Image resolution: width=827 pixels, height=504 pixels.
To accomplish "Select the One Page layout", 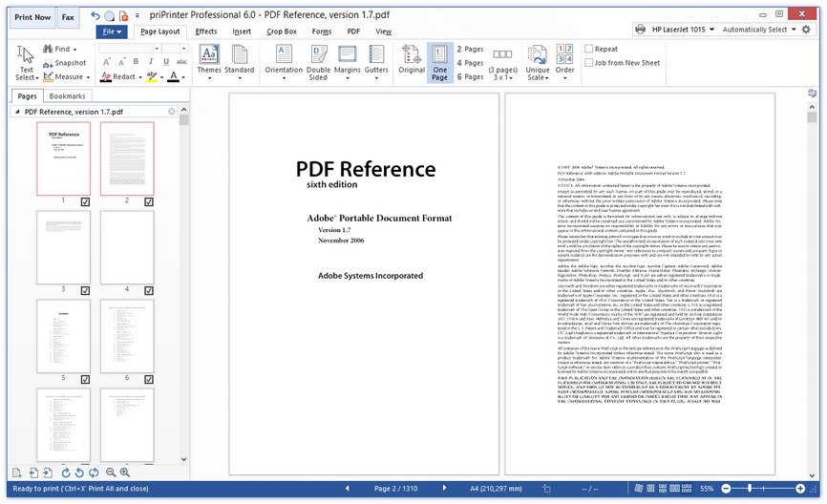I will 440,63.
